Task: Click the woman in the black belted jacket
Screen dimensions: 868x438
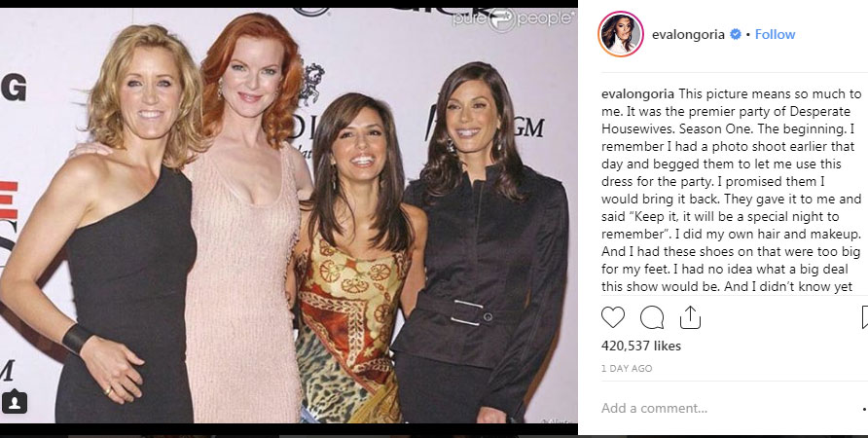Action: 481,243
